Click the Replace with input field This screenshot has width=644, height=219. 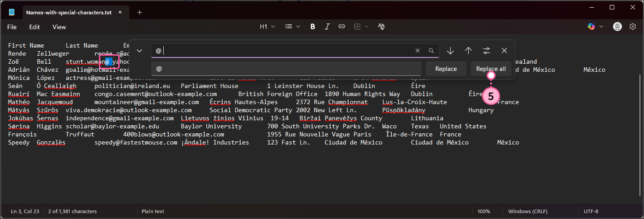pyautogui.click(x=286, y=69)
